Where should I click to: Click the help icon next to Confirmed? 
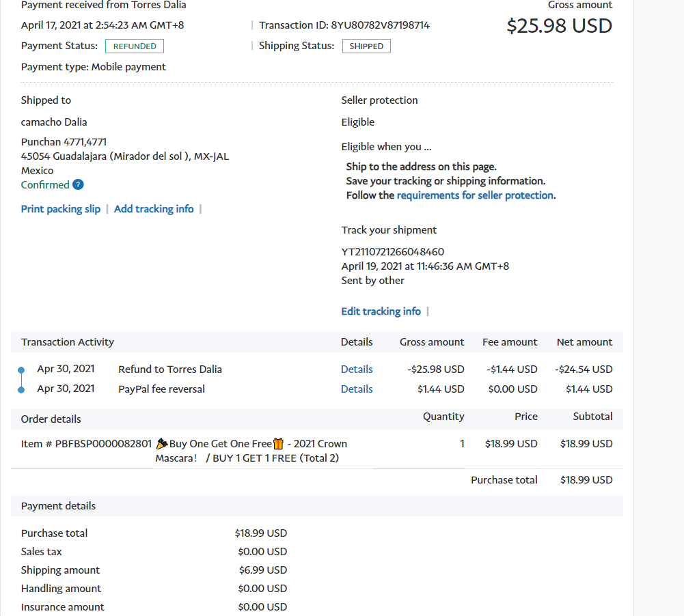[79, 185]
